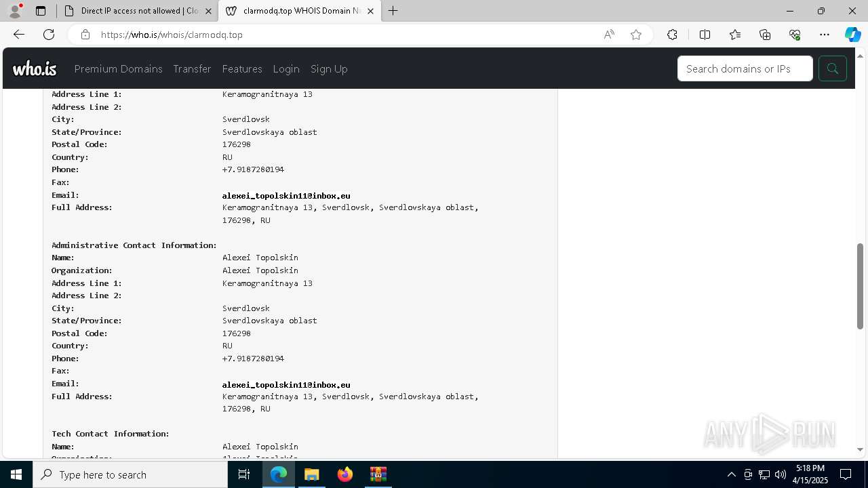Go back to the previous page
868x488 pixels.
point(19,35)
